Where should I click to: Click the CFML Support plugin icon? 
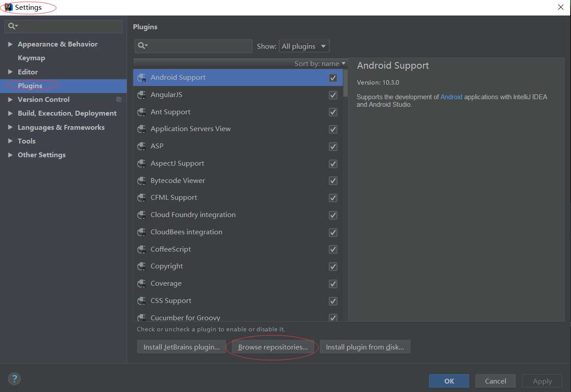click(x=142, y=198)
